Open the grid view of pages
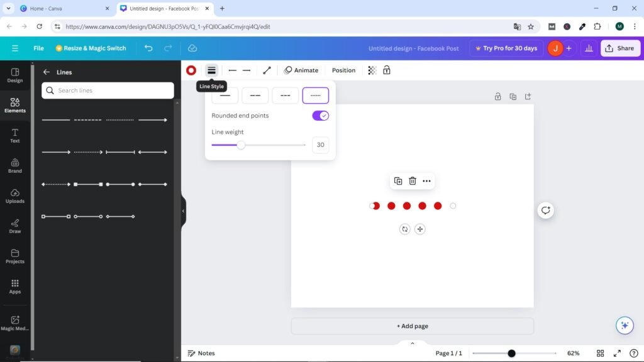644x362 pixels. 600,353
